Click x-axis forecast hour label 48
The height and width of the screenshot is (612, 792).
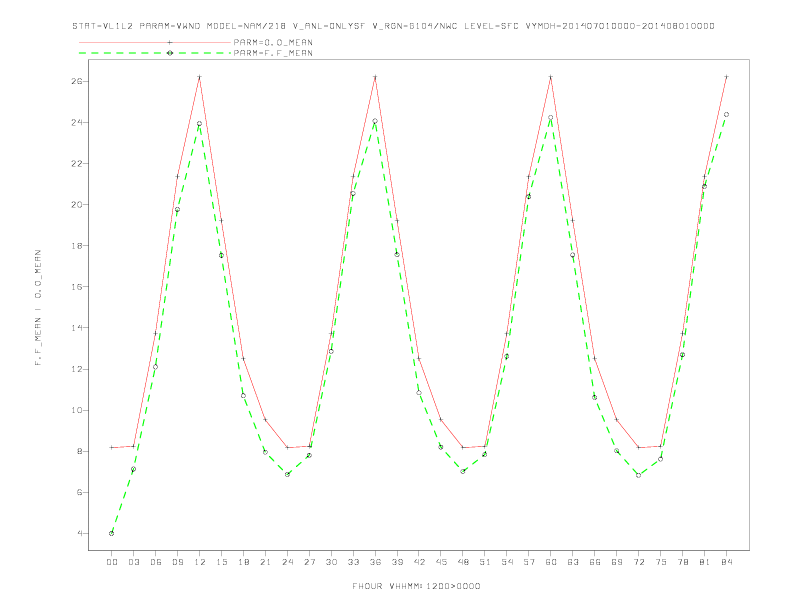463,562
